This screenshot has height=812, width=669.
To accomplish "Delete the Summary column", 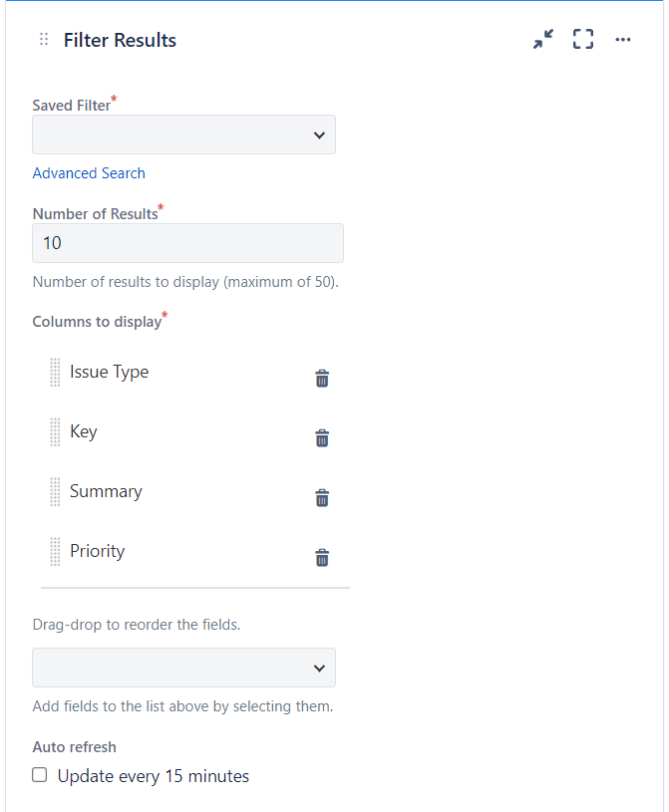I will (x=322, y=498).
